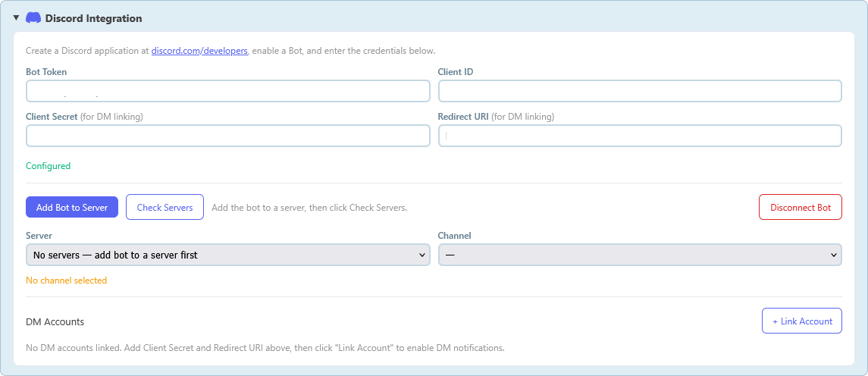The image size is (868, 376).
Task: Click the green Configured status text
Action: (48, 166)
